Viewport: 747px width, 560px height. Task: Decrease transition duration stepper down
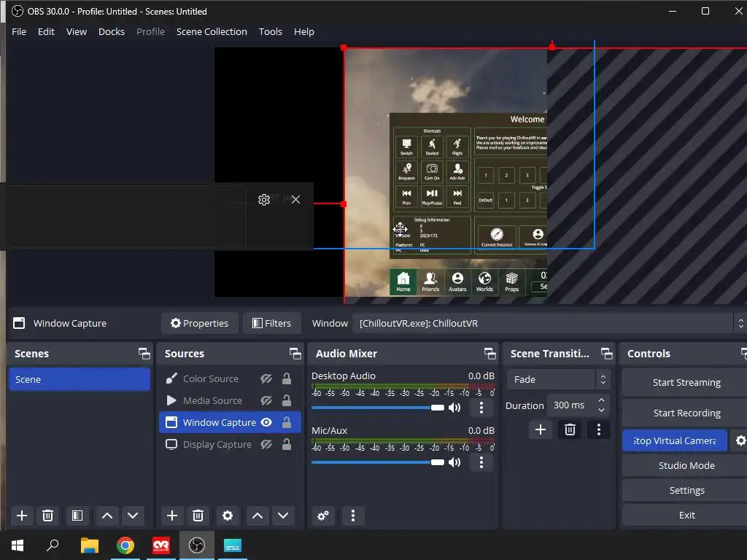[x=601, y=410]
